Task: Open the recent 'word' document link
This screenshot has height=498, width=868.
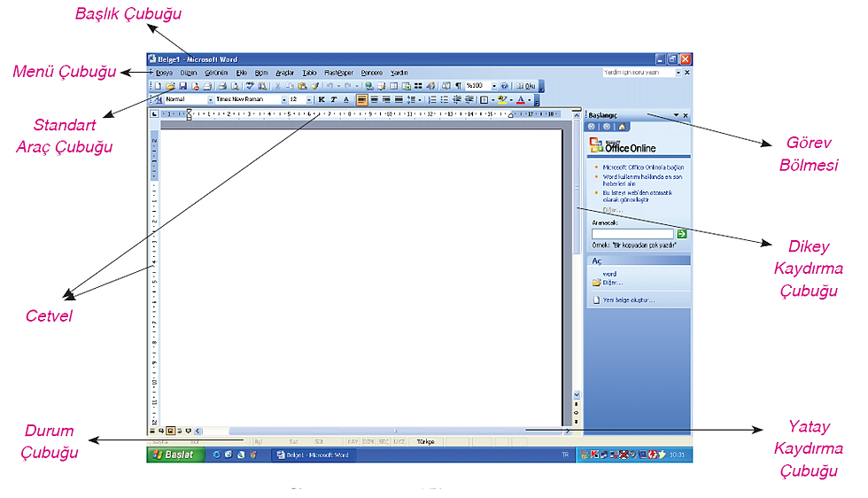Action: click(x=609, y=274)
